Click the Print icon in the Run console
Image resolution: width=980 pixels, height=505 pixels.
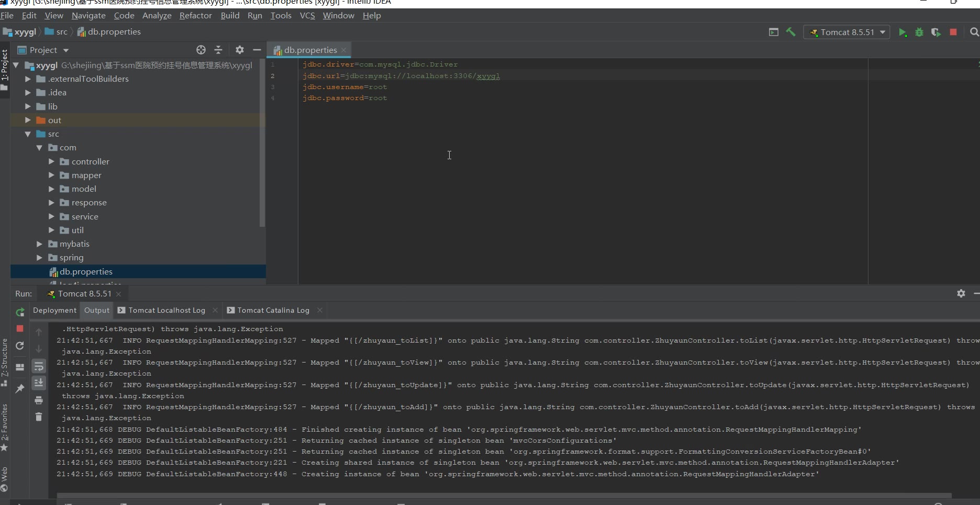[39, 400]
